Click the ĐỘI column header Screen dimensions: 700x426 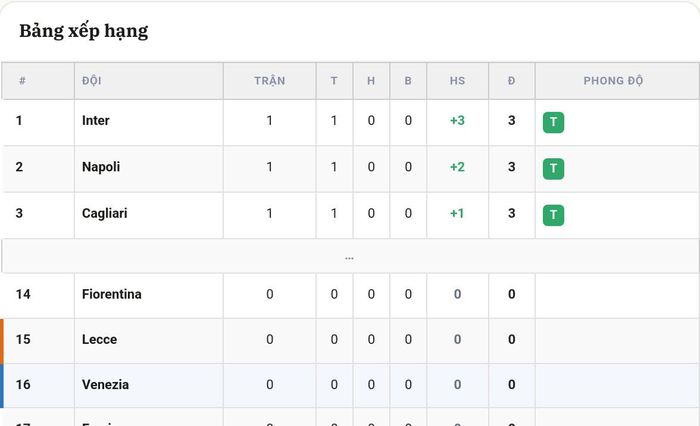(x=92, y=81)
